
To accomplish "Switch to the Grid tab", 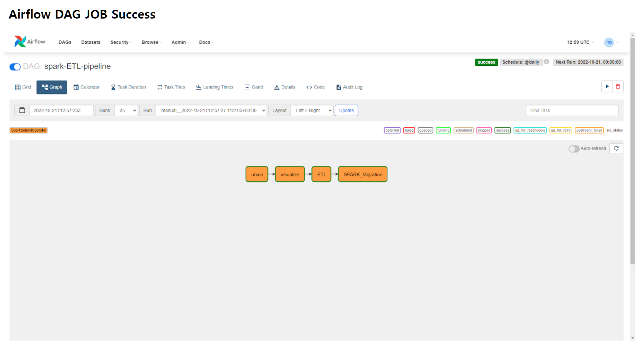I will click(x=23, y=87).
